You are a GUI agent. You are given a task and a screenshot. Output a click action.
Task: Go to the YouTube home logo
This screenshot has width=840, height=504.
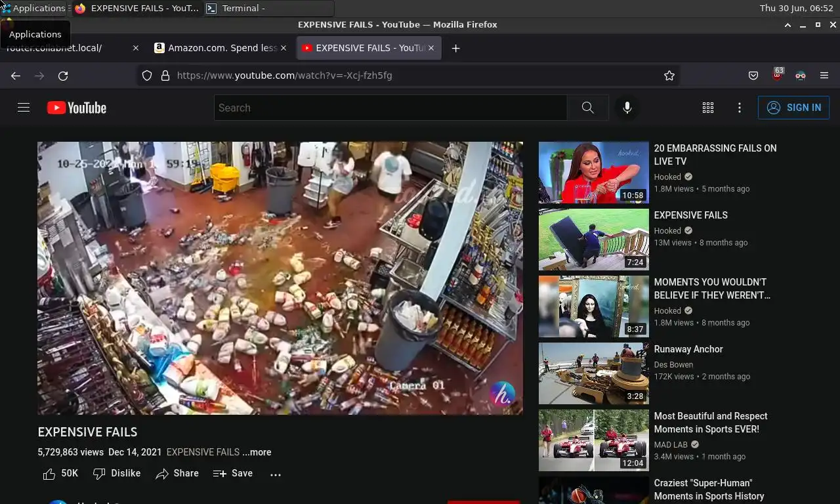click(77, 108)
